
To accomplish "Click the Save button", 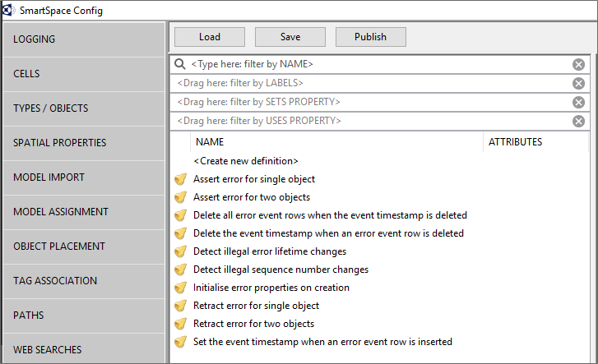I will coord(290,37).
